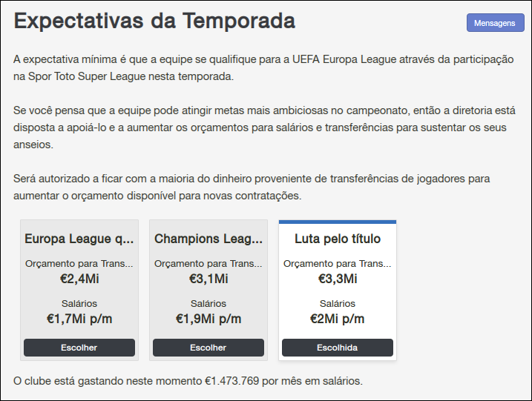532x401 pixels.
Task: Click the Salários label in the Europa League card
Action: 79,303
